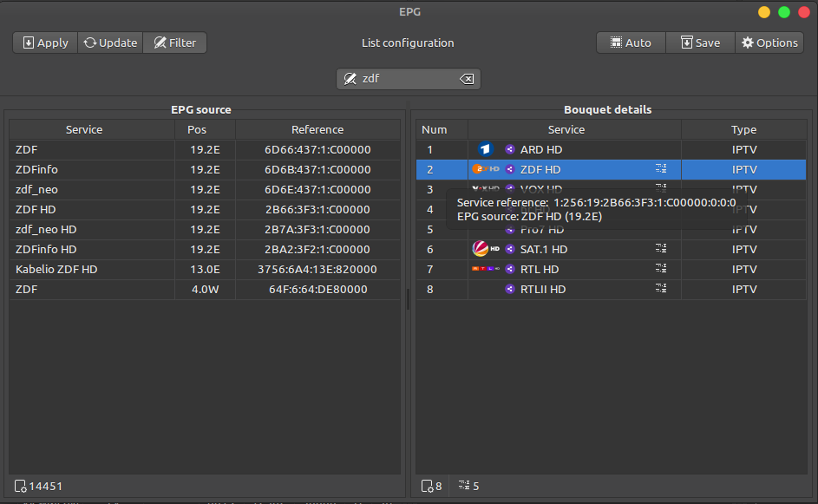The height and width of the screenshot is (504, 818).
Task: Click the Update button
Action: click(110, 43)
